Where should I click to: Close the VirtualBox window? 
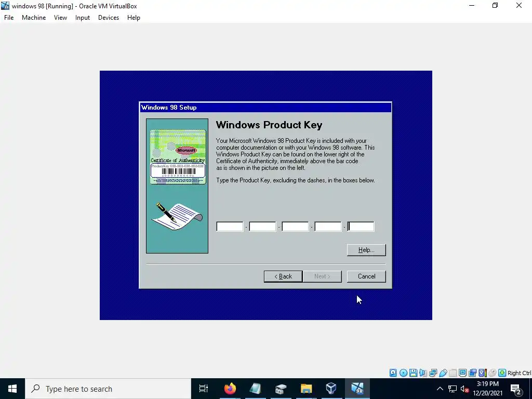click(x=519, y=5)
